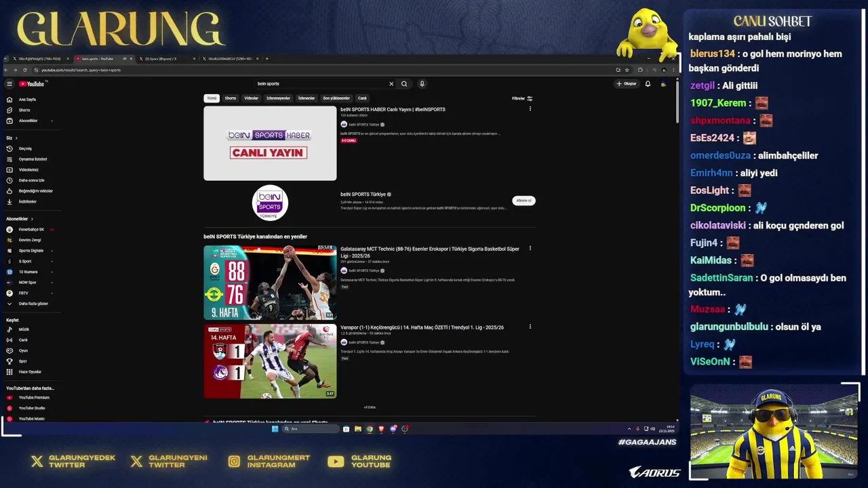Viewport: 868px width, 488px height.
Task: Open Daha sonra izle list
Action: (31, 180)
